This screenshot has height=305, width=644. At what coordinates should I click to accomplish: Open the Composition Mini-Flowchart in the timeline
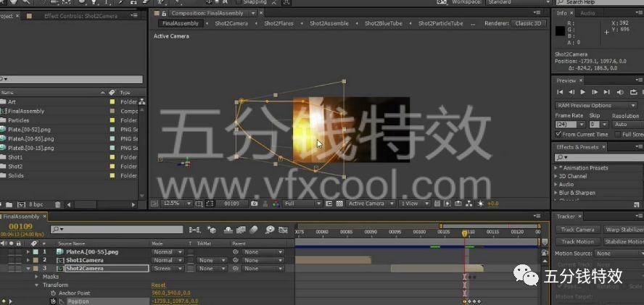pyautogui.click(x=194, y=230)
